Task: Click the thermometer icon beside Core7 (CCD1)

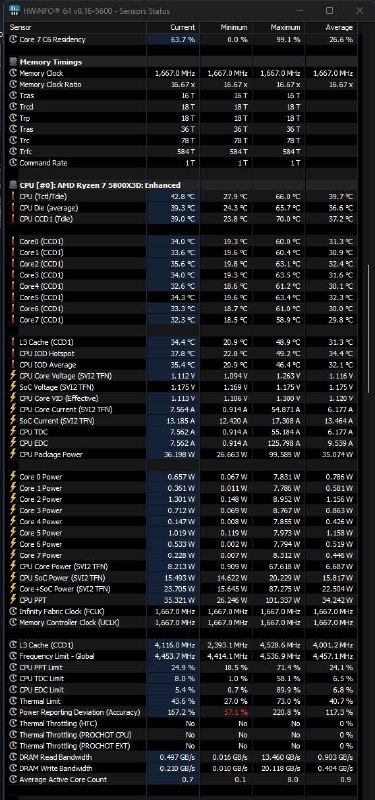Action: 13,320
